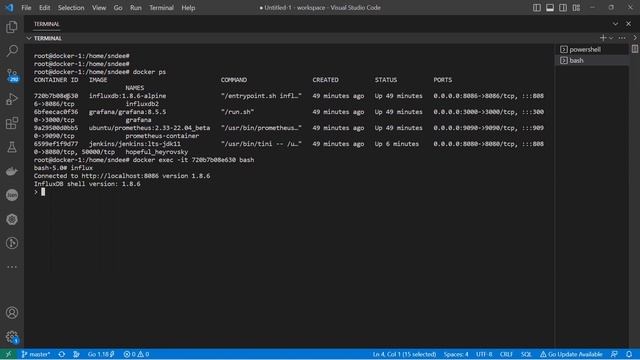Toggle primary side bar layout button
The image size is (640, 360).
[x=537, y=7]
